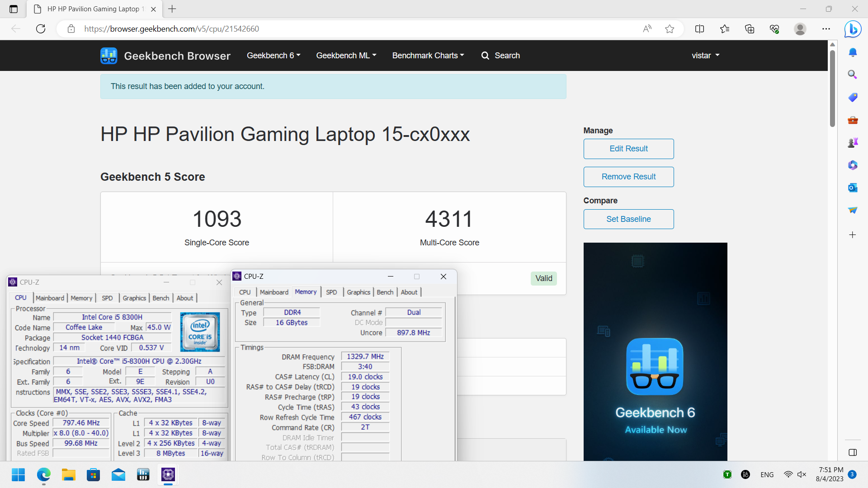Viewport: 868px width, 488px height.
Task: Expand Geekbench 6 dropdown menu
Action: tap(274, 56)
